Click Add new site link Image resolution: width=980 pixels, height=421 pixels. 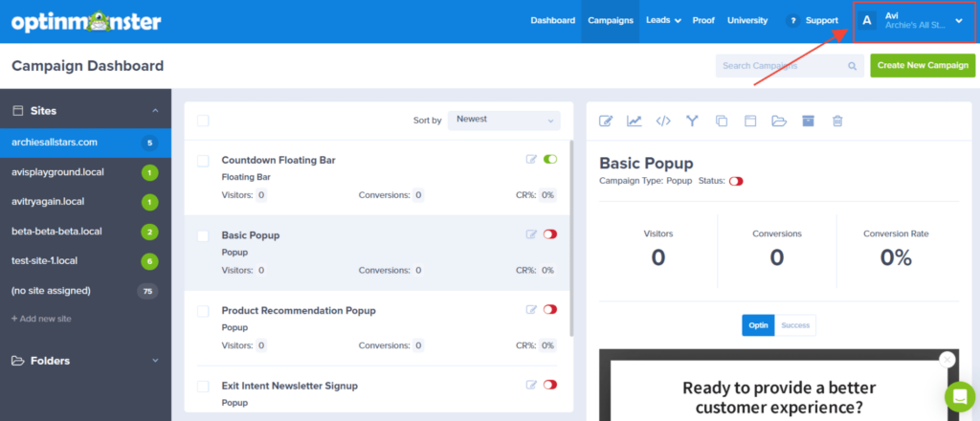coord(41,319)
